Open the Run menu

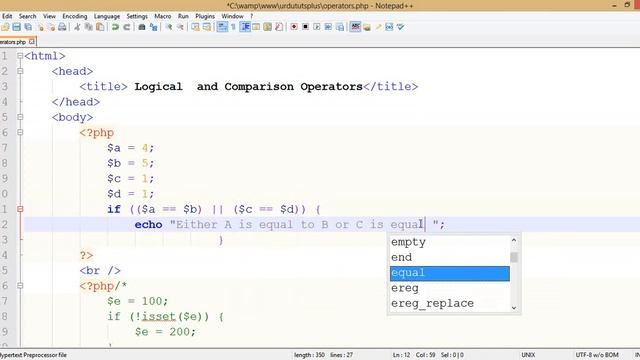point(183,16)
